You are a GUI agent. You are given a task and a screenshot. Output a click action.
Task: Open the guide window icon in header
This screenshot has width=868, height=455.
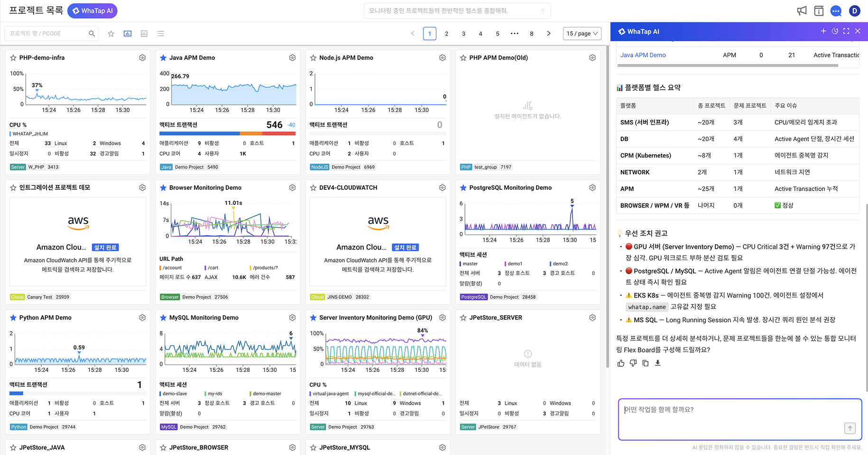point(819,10)
